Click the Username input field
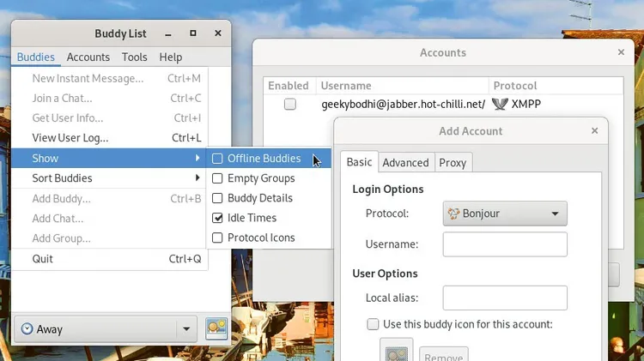The width and height of the screenshot is (644, 361). (x=505, y=244)
